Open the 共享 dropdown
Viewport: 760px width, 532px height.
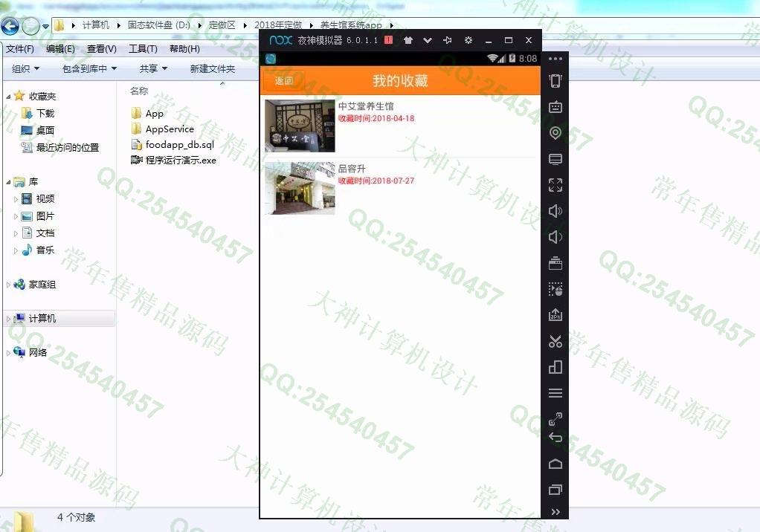(x=153, y=69)
